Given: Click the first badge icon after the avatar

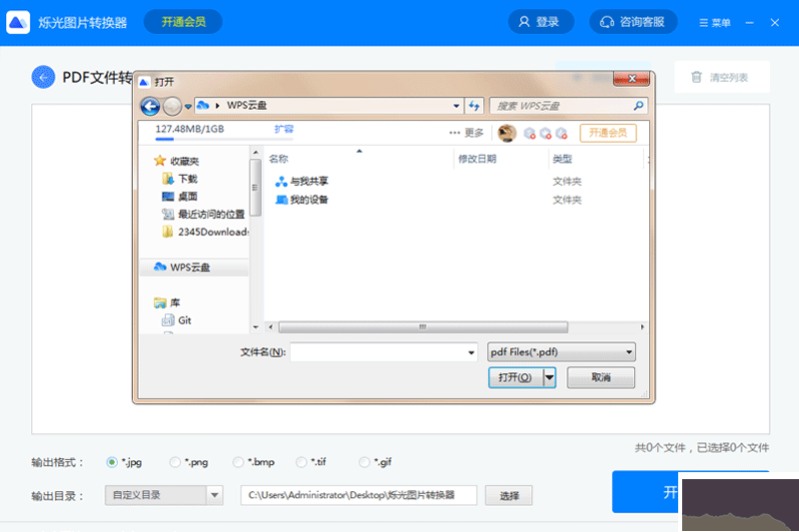Looking at the screenshot, I should pyautogui.click(x=530, y=134).
